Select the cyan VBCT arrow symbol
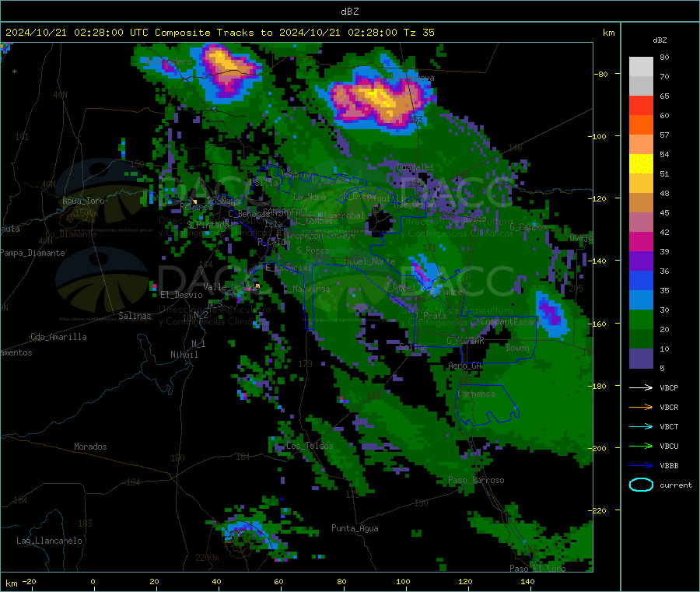Screen dimensions: 700x592 point(641,426)
